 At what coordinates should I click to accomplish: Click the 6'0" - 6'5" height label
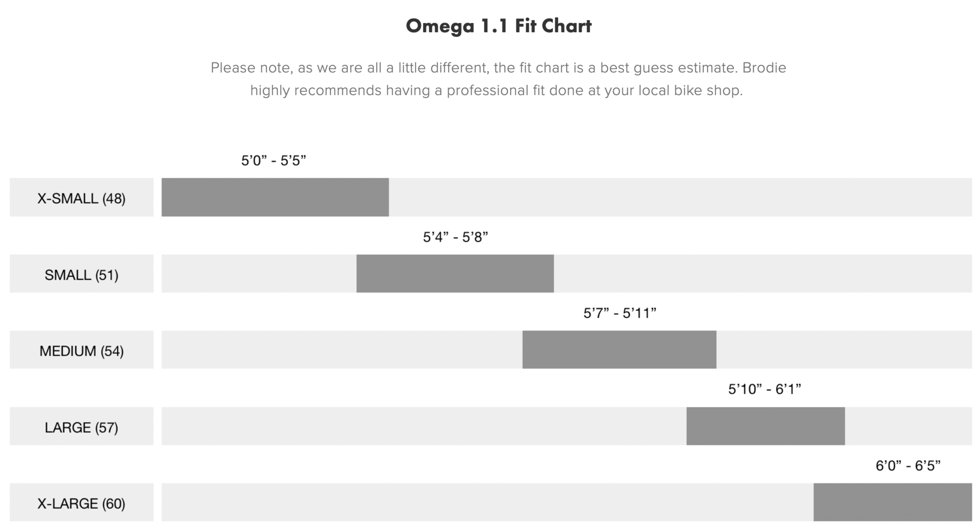[908, 465]
